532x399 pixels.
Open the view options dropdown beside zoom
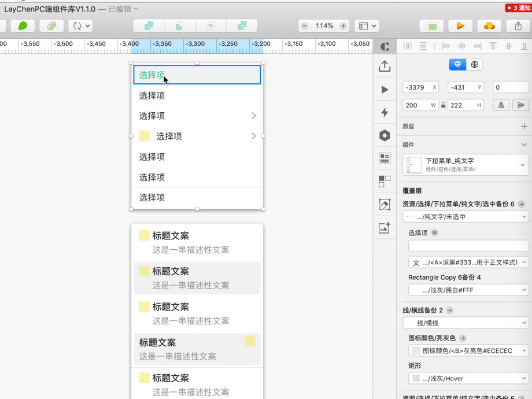[368, 25]
